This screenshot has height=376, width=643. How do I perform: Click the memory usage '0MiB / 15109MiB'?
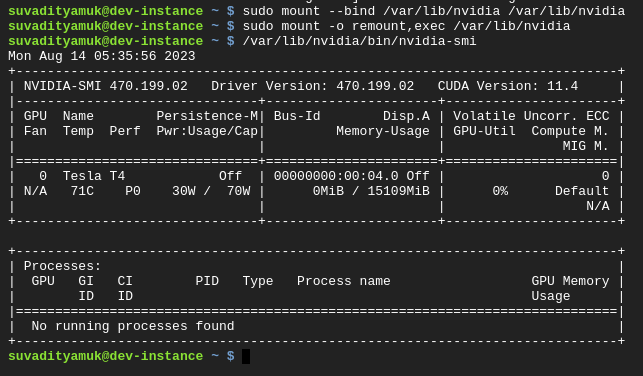[x=371, y=191]
